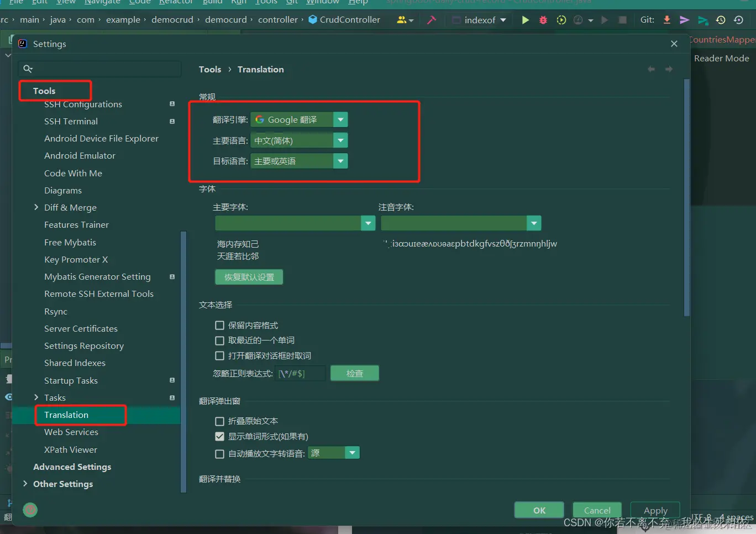Uncheck 显示单词形式(如果有) checkbox

[219, 436]
